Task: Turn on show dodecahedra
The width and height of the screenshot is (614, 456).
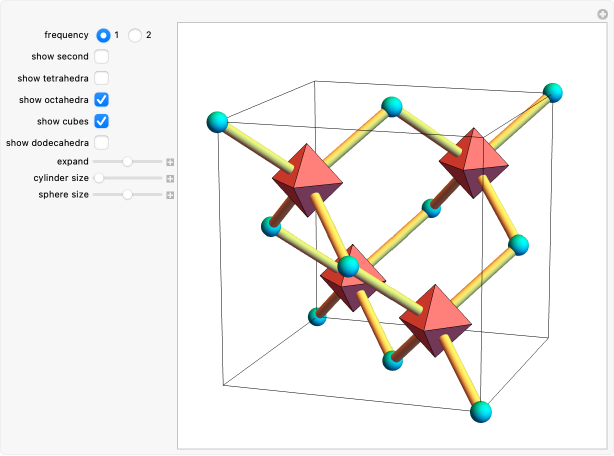Action: pos(102,143)
